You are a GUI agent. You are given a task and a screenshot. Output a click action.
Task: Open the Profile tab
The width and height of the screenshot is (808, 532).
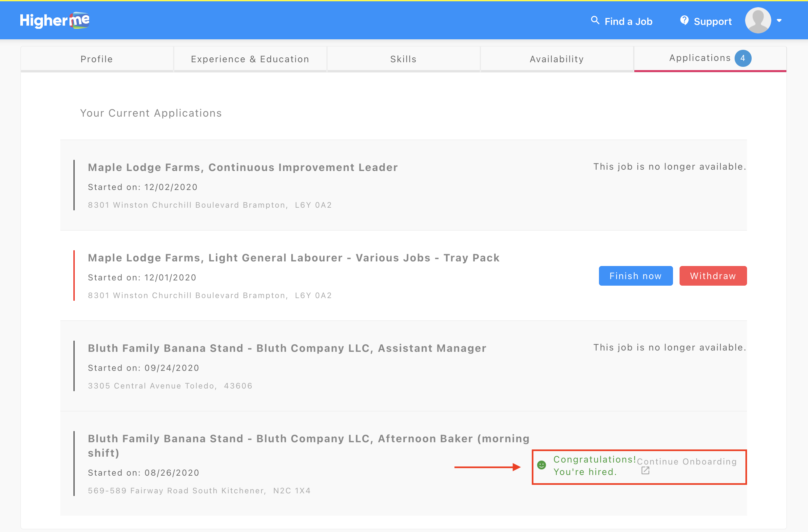[x=97, y=59]
